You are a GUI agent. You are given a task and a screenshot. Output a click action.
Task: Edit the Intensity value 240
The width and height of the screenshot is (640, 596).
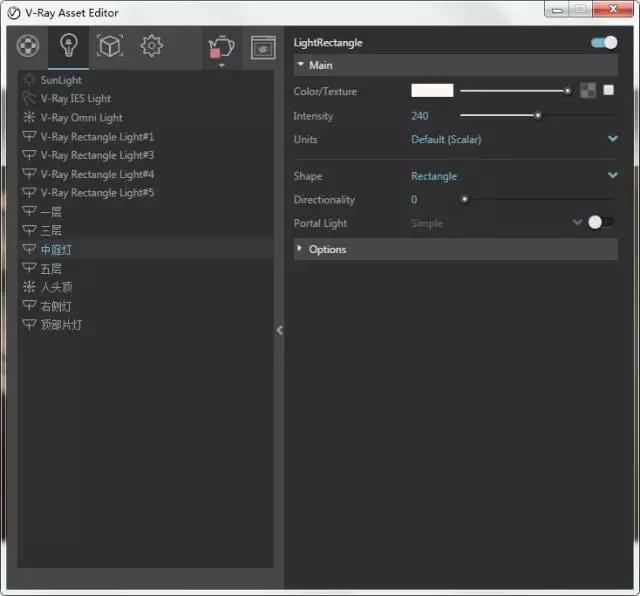coord(420,116)
